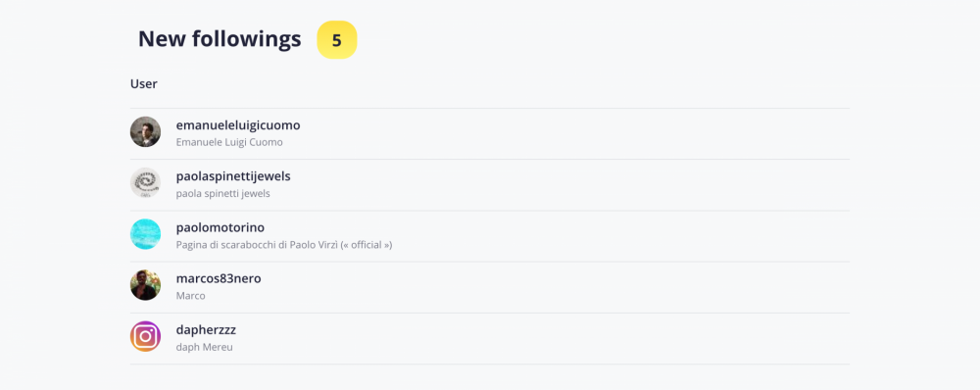Select the marcos83nero table row
Screen dimensions: 980x390
point(490,287)
